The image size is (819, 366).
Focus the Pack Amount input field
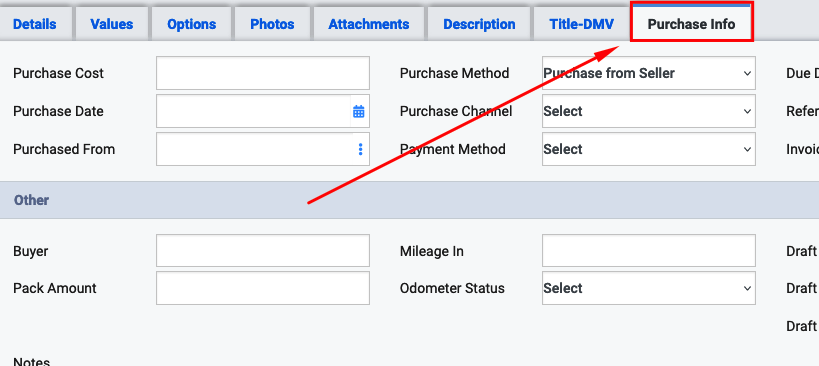click(x=263, y=288)
